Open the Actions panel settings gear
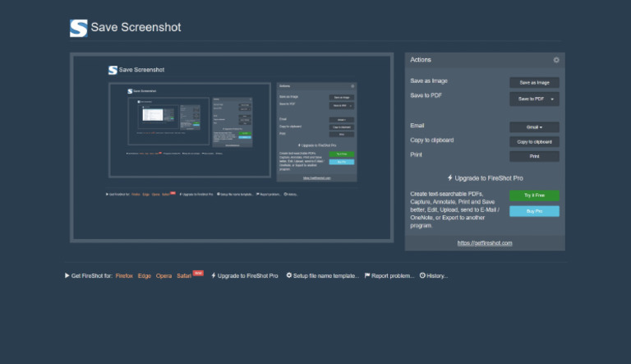631x364 pixels. (x=556, y=60)
